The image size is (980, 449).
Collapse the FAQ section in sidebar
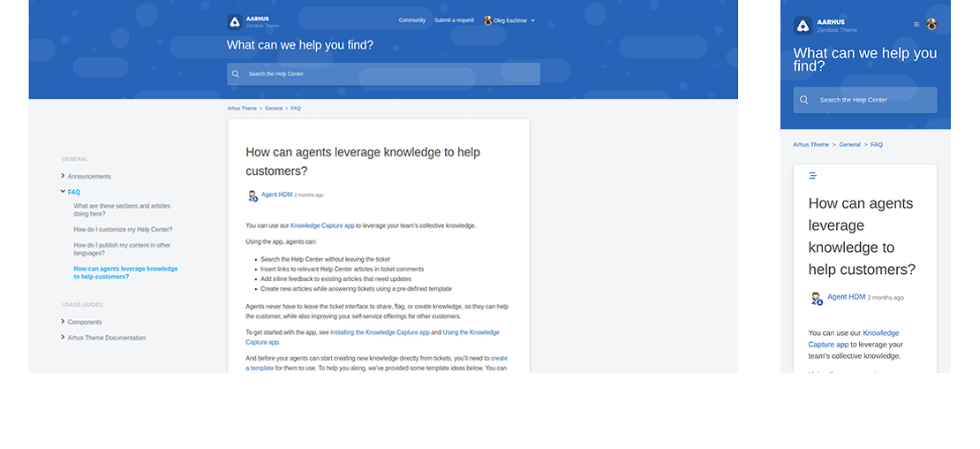click(x=63, y=191)
